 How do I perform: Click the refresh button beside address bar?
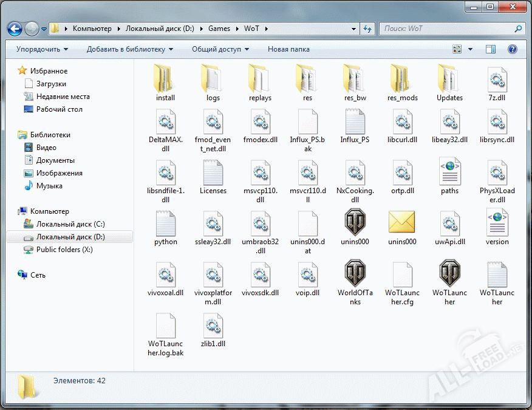367,29
